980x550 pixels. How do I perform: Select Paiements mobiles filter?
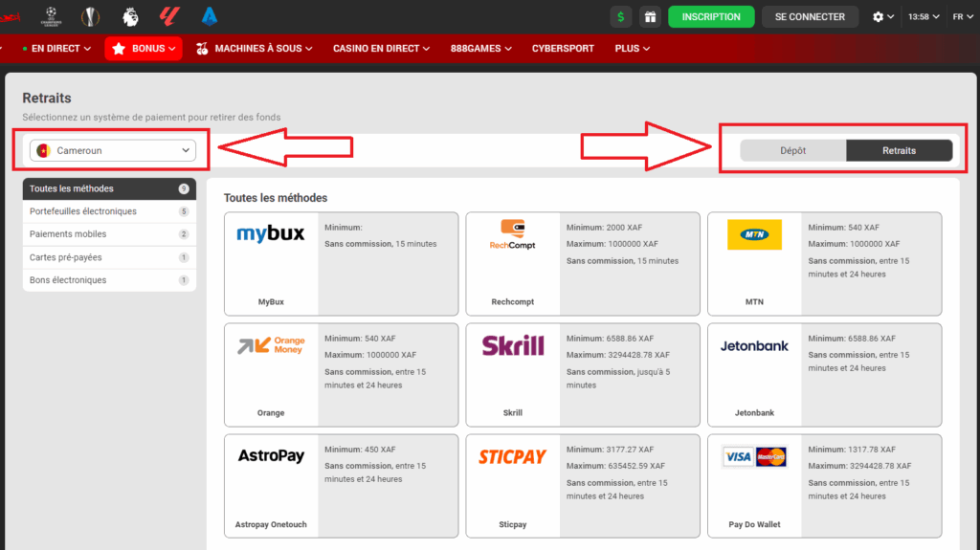[x=109, y=234]
